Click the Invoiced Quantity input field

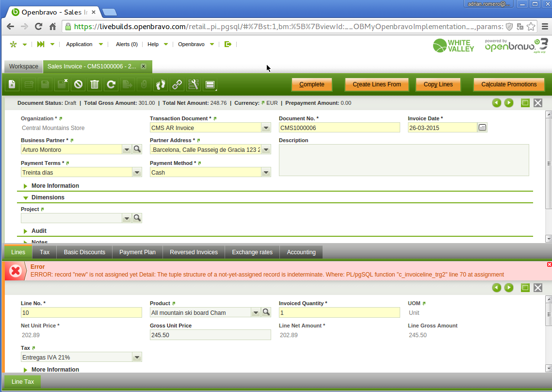[x=339, y=313]
